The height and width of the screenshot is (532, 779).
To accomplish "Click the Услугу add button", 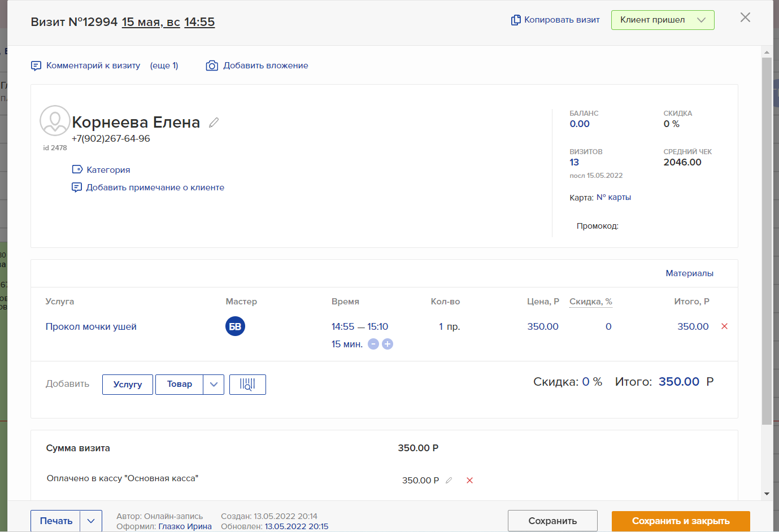I will point(128,385).
